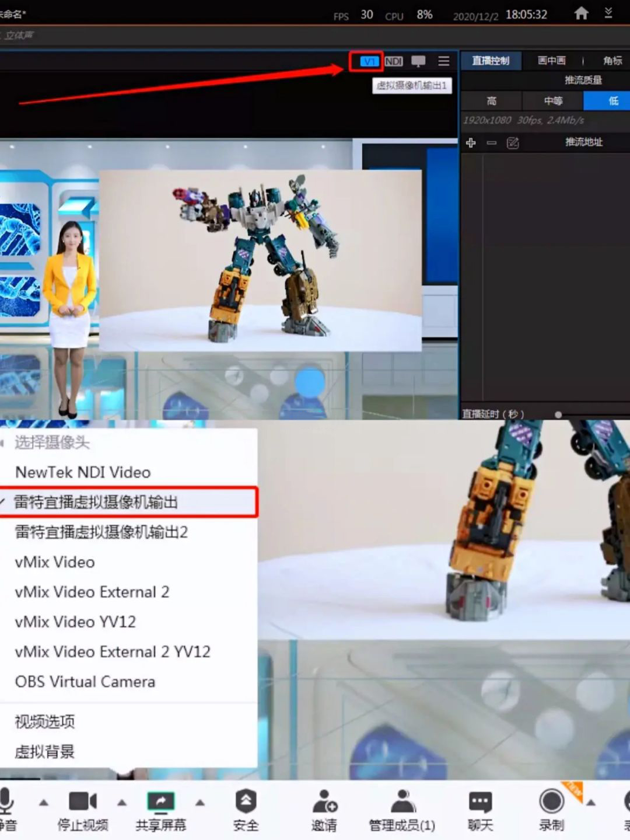Click the robot picture in the preview window

pos(260,260)
